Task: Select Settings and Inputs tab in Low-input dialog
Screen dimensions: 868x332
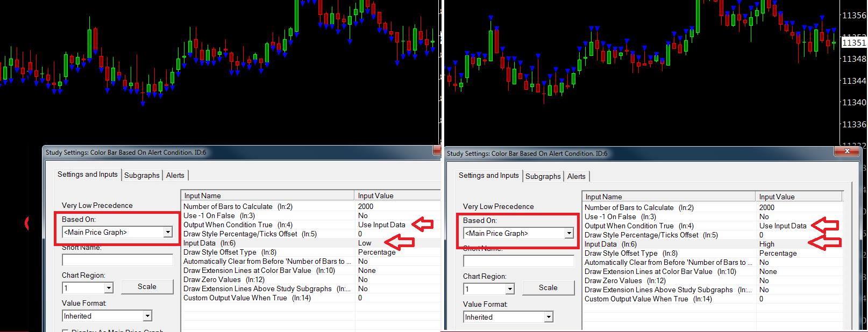Action: pyautogui.click(x=88, y=175)
